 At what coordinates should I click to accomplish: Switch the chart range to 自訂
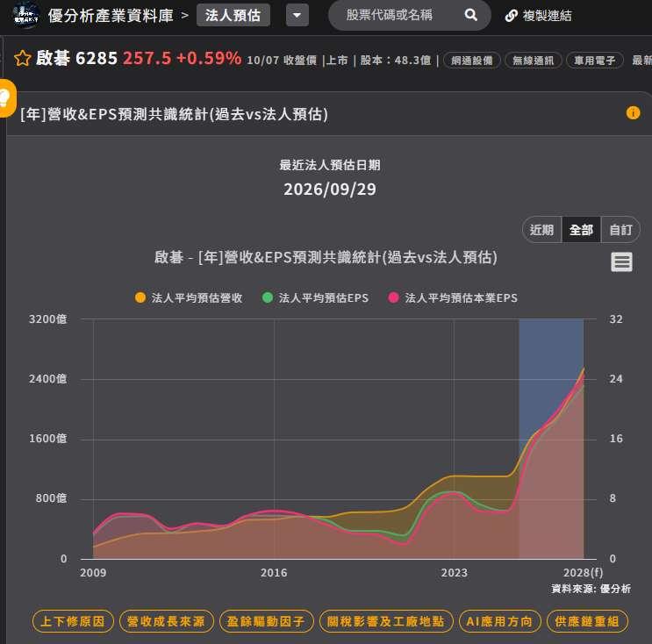620,230
